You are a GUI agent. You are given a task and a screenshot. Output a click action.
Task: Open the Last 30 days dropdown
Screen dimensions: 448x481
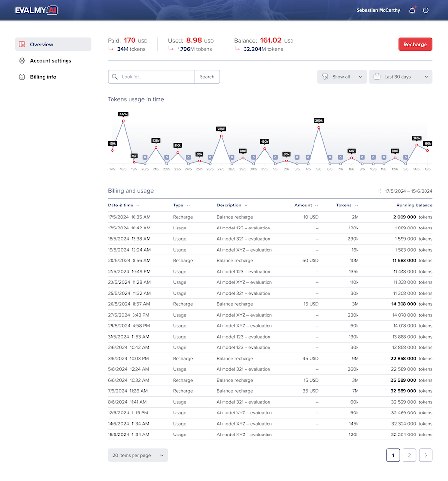pyautogui.click(x=401, y=77)
